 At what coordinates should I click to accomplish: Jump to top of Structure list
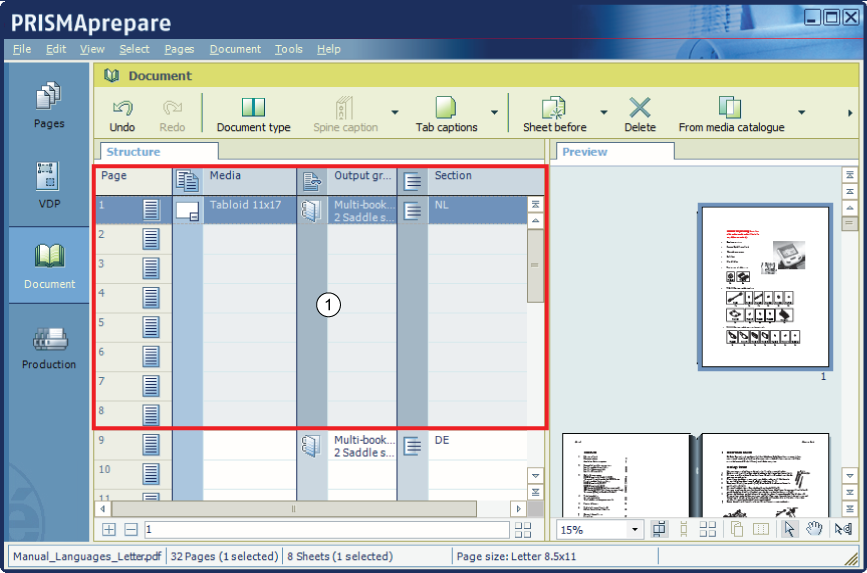[x=535, y=204]
